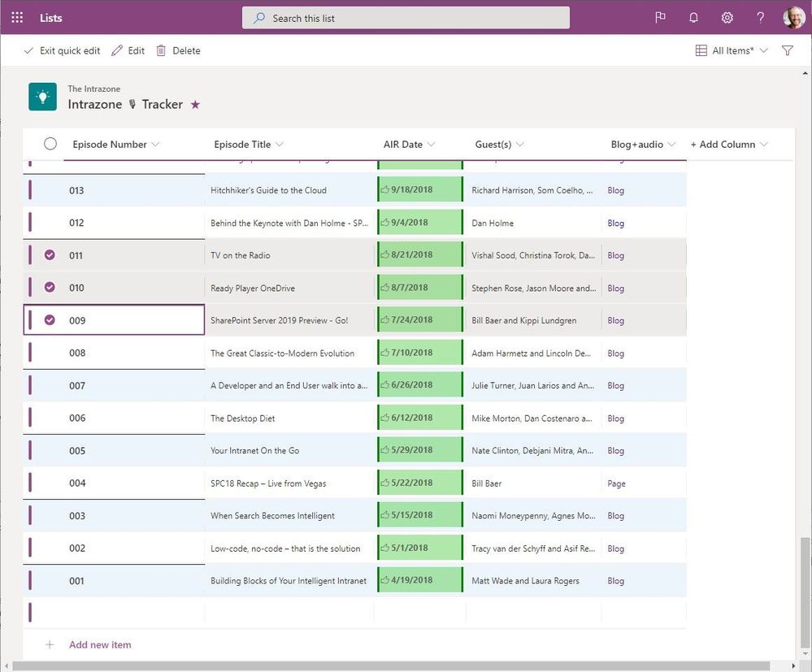The width and height of the screenshot is (812, 672).
Task: Click the Delete trash can icon
Action: coord(161,50)
